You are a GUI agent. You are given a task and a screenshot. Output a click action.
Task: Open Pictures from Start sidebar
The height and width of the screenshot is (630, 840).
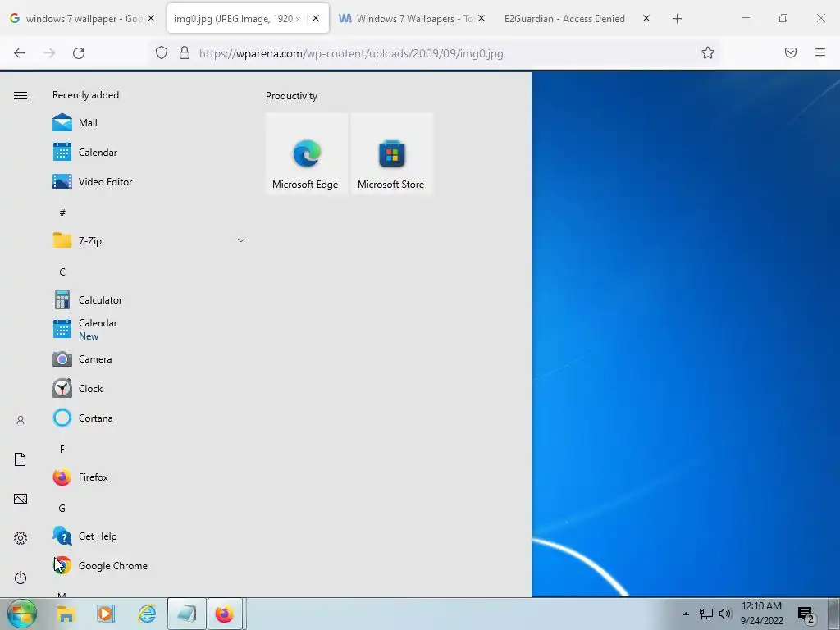click(x=21, y=499)
